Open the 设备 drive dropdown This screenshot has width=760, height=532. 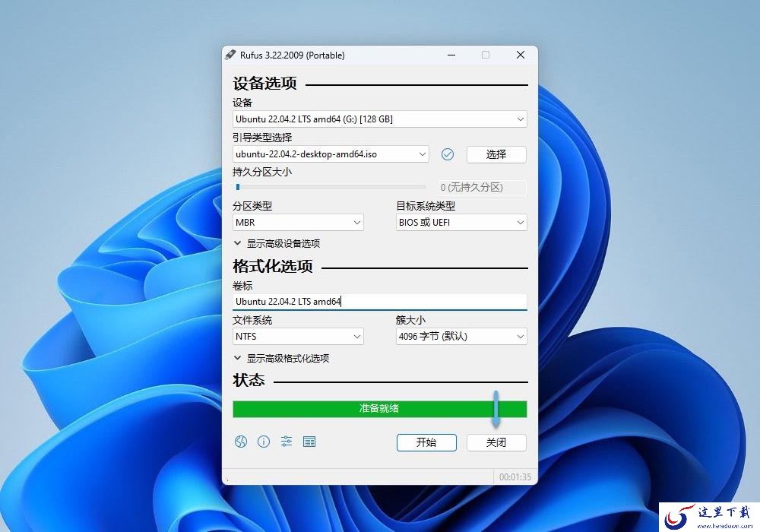[x=379, y=119]
